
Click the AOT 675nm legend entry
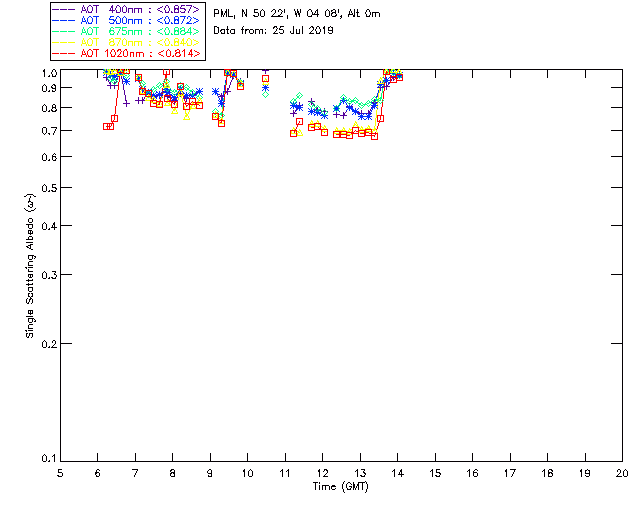click(x=126, y=31)
